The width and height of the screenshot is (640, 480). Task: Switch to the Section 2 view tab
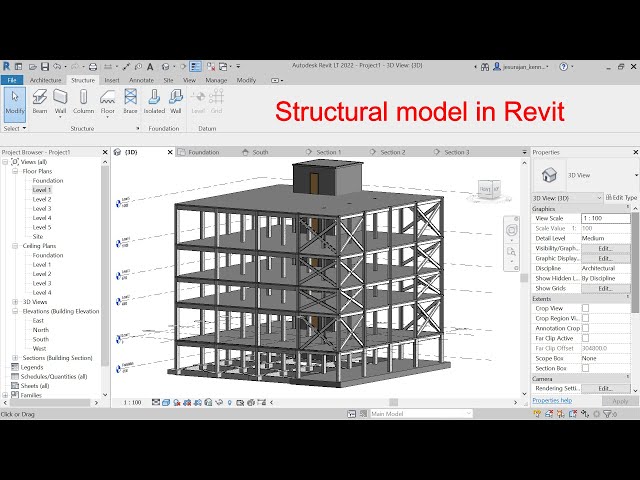pyautogui.click(x=393, y=152)
